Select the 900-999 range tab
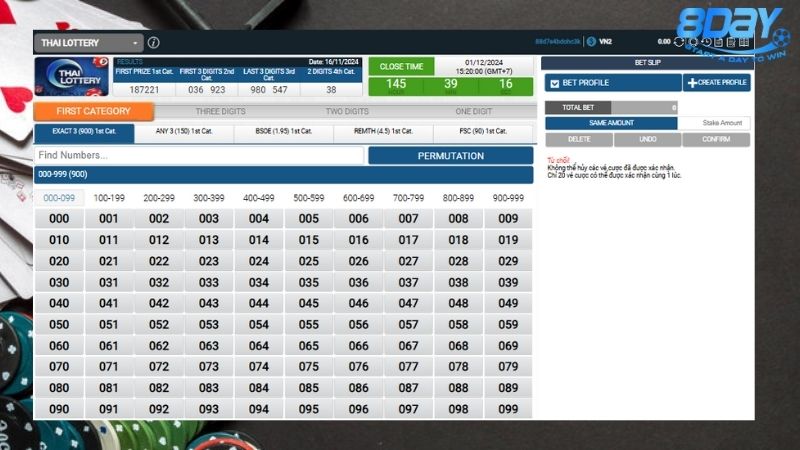800x450 pixels. tap(508, 198)
